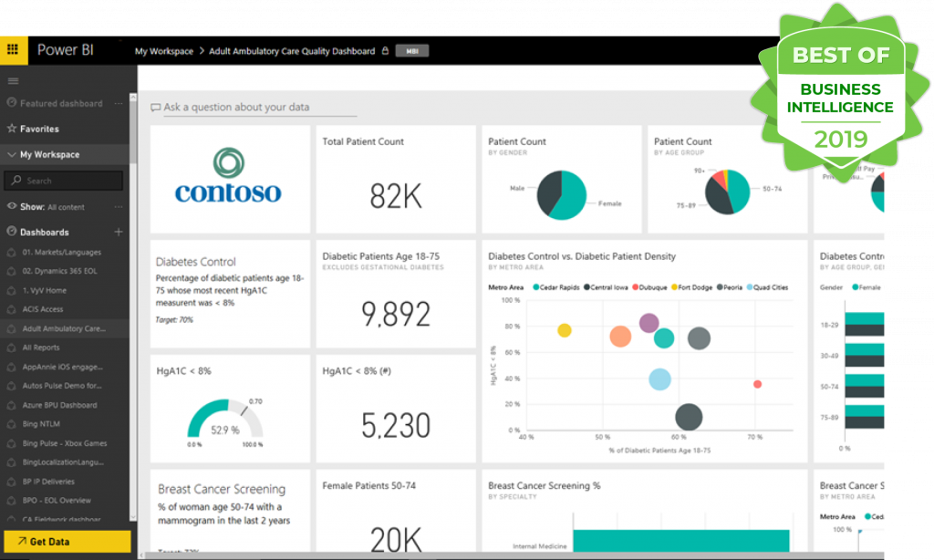Click the MBI sensitivity label badge
This screenshot has width=934, height=560.
[412, 51]
